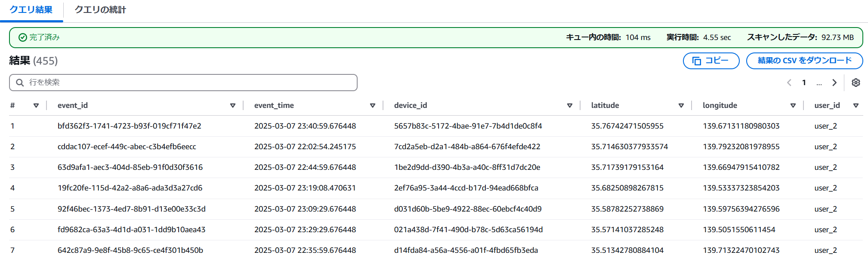Image resolution: width=868 pixels, height=258 pixels.
Task: Sort by user_id column arrow
Action: point(856,105)
